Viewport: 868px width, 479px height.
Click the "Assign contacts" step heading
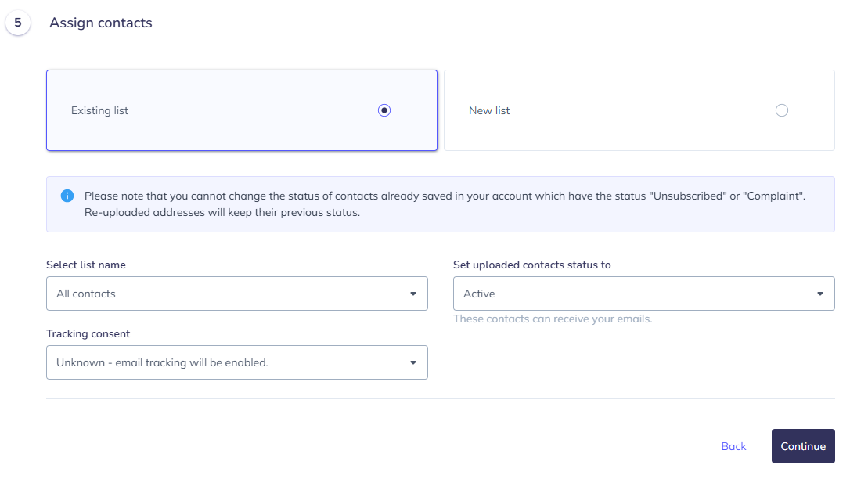tap(101, 23)
